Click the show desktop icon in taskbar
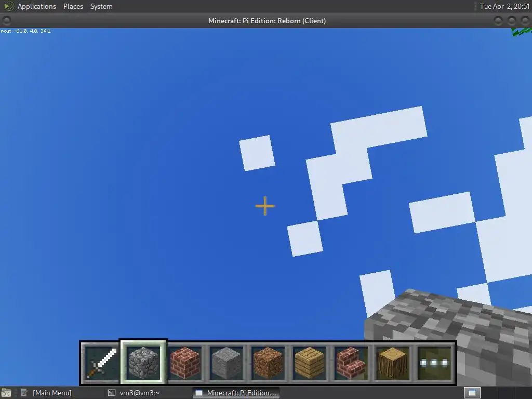 tap(6, 393)
